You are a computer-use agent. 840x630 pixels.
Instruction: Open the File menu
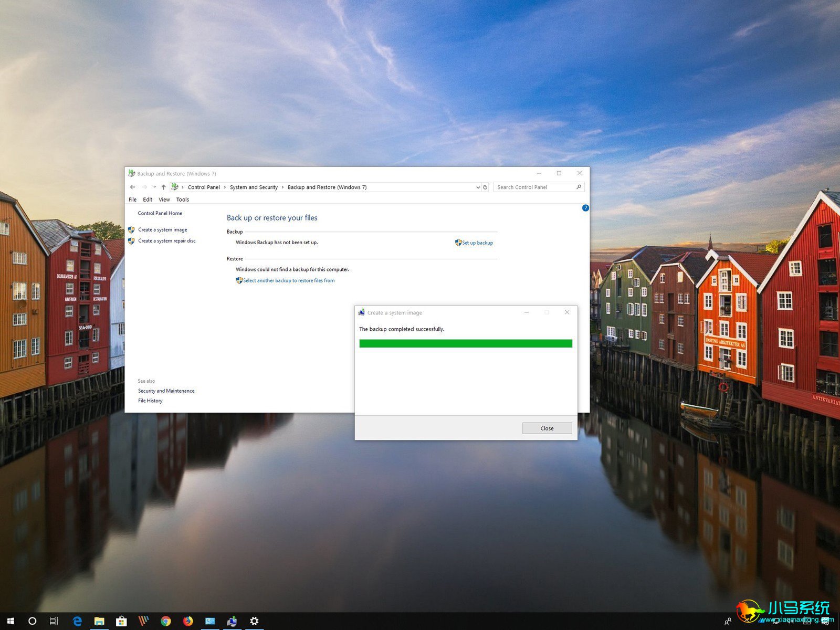pyautogui.click(x=132, y=199)
